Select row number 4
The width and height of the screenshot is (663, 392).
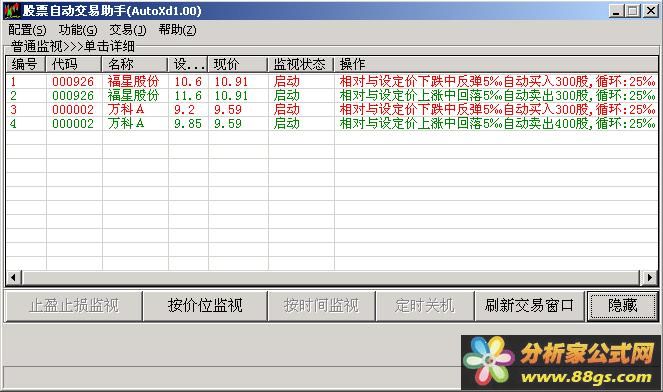pyautogui.click(x=14, y=123)
